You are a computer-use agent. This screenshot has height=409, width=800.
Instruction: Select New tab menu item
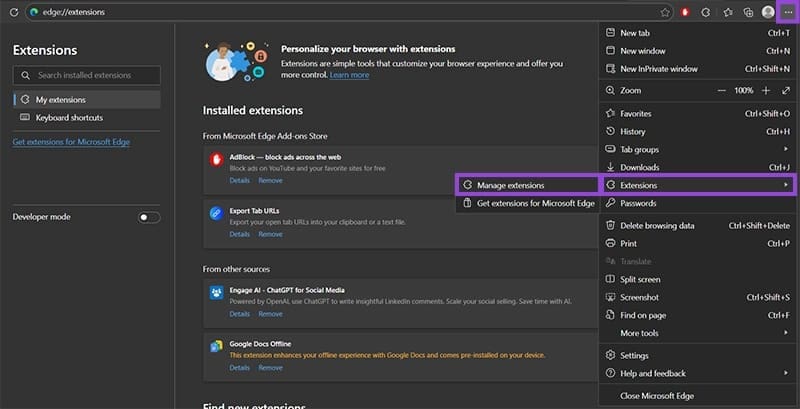coord(697,33)
